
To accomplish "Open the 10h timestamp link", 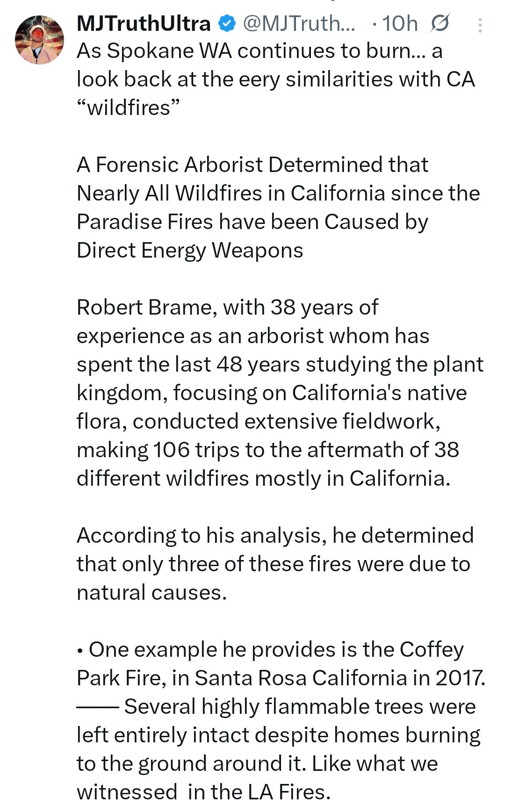I will point(400,23).
